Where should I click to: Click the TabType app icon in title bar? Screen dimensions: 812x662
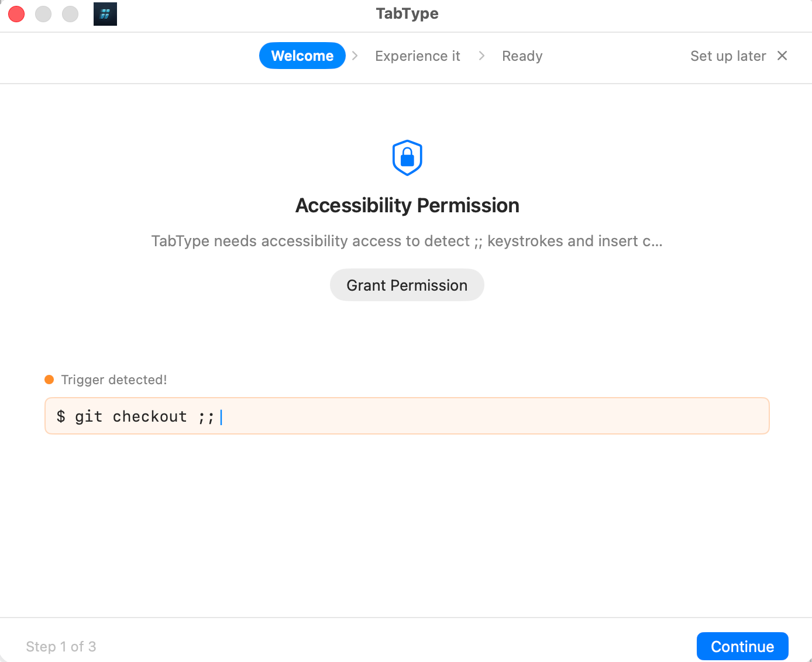[x=105, y=13]
